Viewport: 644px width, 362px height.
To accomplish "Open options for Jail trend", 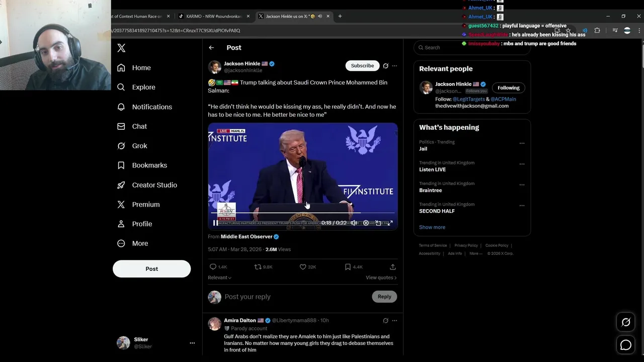I will click(522, 143).
